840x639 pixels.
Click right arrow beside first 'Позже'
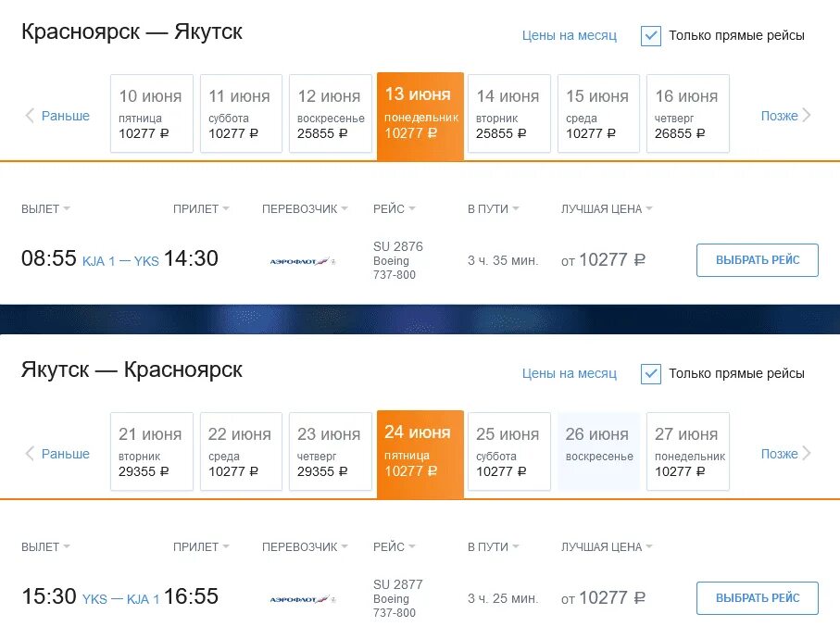(807, 116)
